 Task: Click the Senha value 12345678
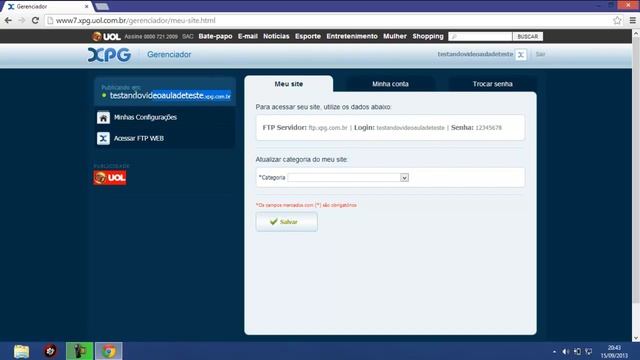[x=489, y=128]
